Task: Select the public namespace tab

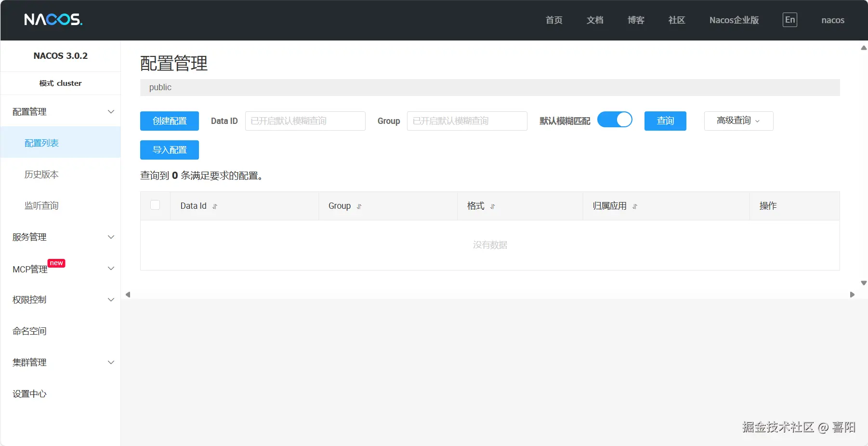Action: [x=160, y=87]
